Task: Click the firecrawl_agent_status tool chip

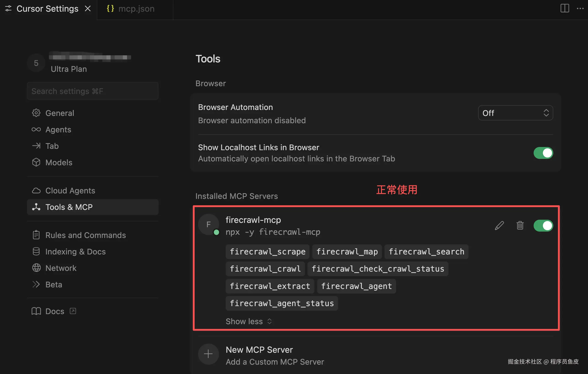Action: click(x=281, y=303)
